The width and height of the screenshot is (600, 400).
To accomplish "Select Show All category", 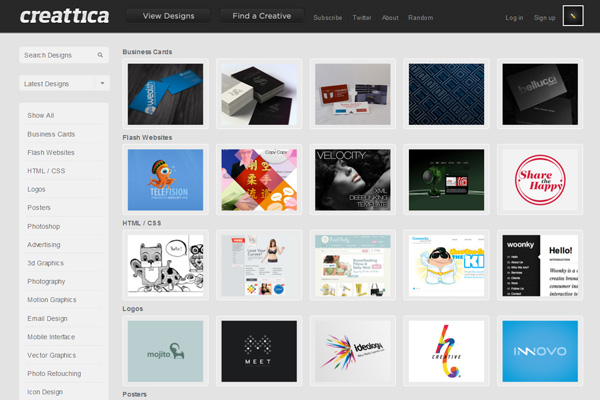I will 41,115.
